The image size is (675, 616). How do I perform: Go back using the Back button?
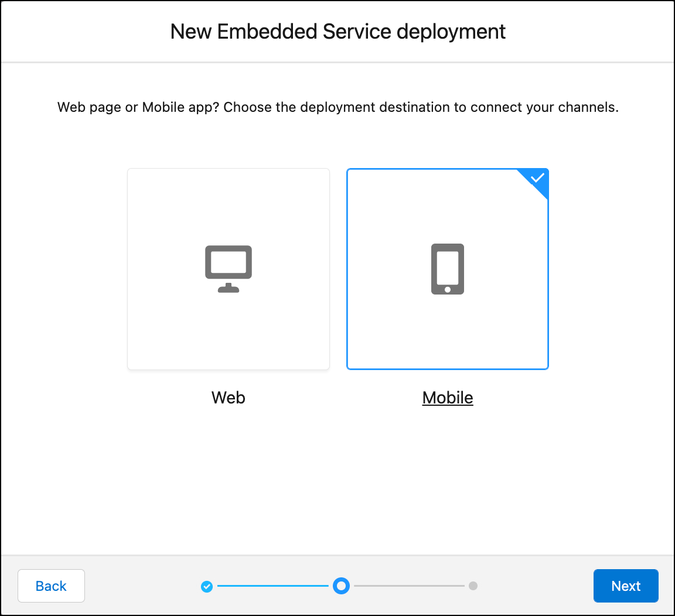pos(51,586)
